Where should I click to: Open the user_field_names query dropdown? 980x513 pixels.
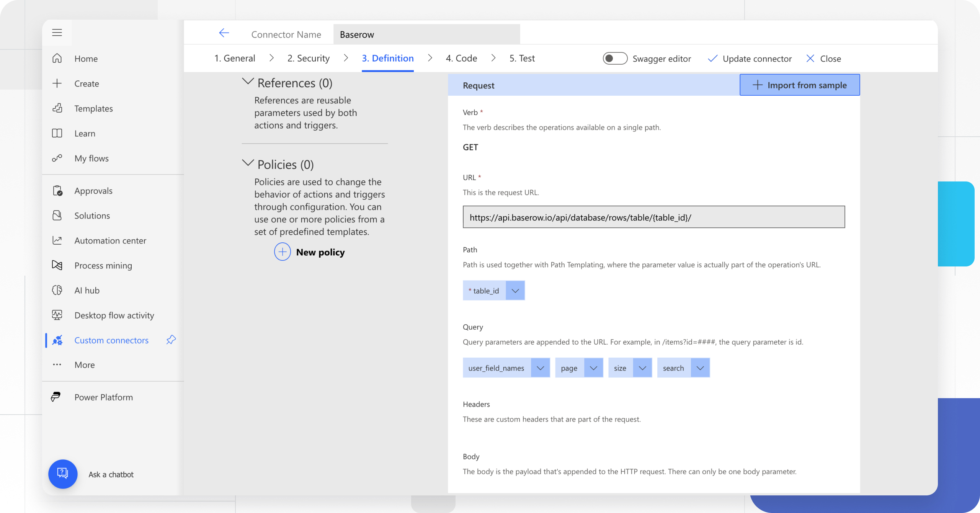click(540, 368)
